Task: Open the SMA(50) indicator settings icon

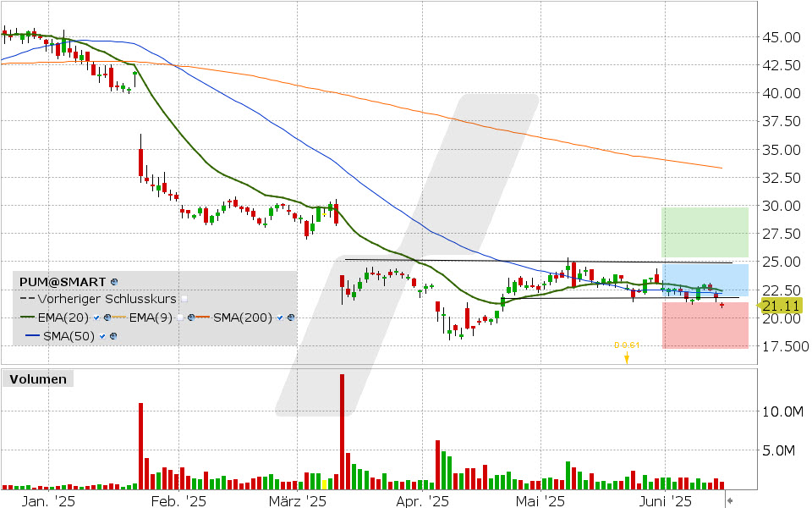Action: click(113, 336)
